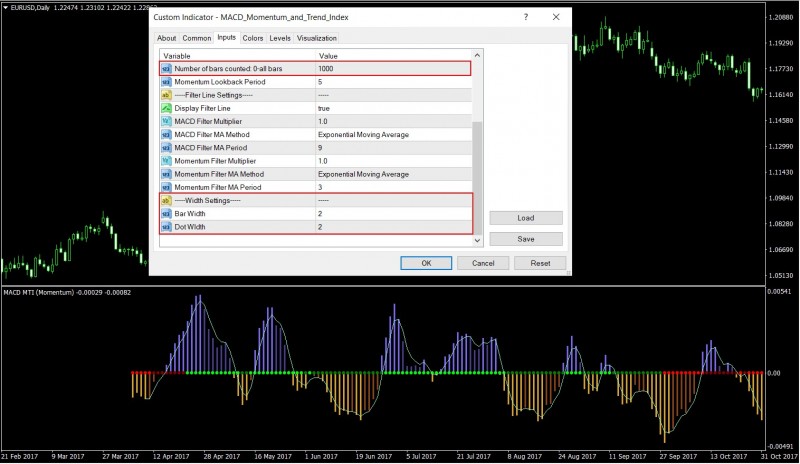
Task: Click the Load button
Action: click(526, 218)
